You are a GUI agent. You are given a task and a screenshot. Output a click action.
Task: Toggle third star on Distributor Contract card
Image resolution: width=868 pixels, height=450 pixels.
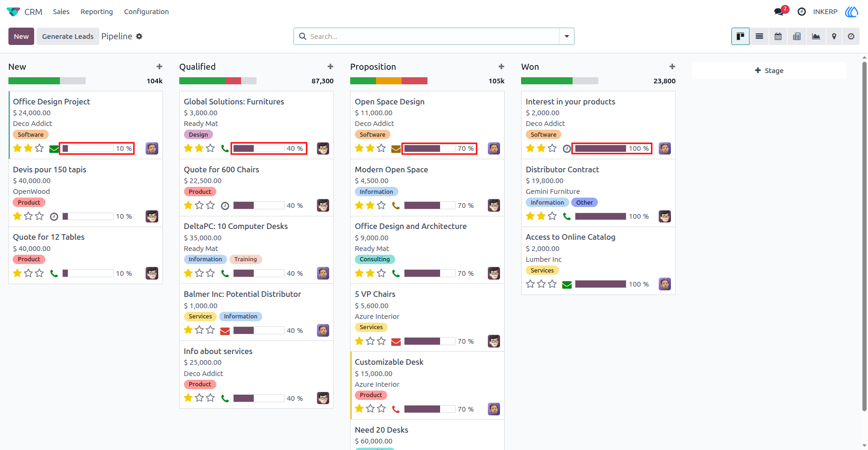[552, 216]
